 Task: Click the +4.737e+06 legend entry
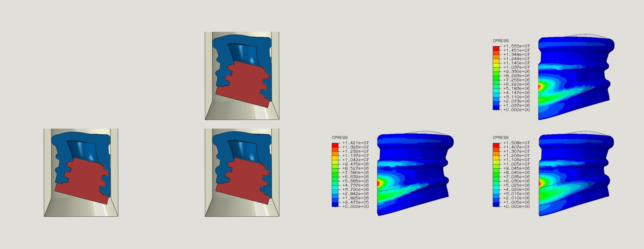(x=355, y=185)
